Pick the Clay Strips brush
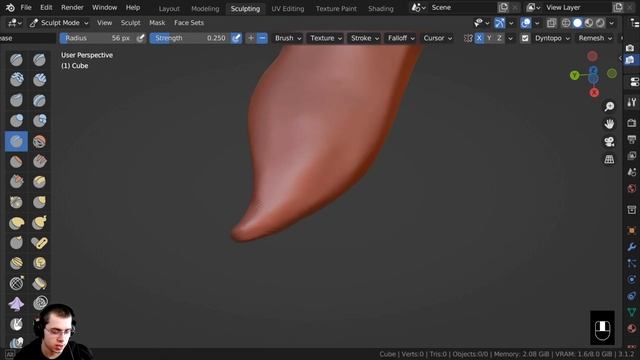The image size is (640, 360). point(40,80)
